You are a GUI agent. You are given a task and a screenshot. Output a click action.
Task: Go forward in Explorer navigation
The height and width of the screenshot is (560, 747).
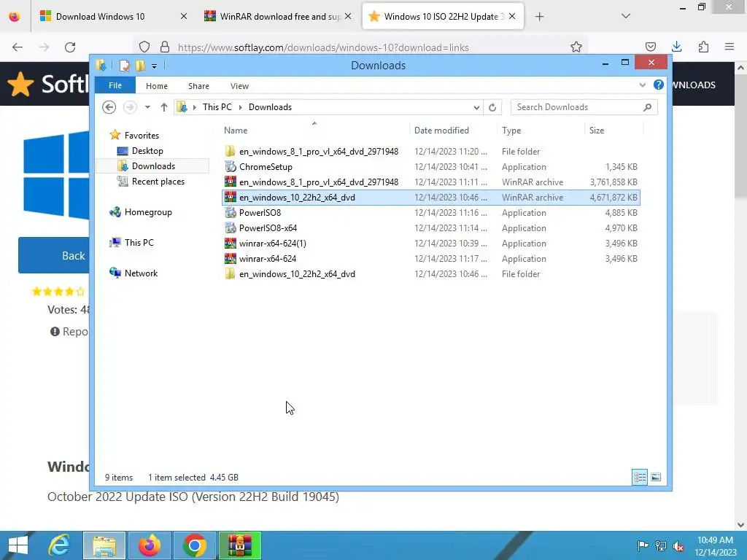130,107
